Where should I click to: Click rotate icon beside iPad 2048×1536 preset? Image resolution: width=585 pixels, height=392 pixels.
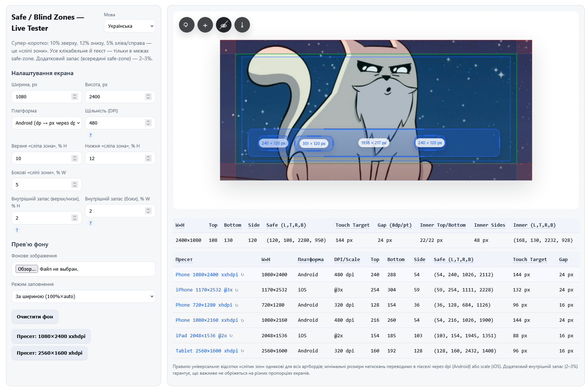pos(231,336)
